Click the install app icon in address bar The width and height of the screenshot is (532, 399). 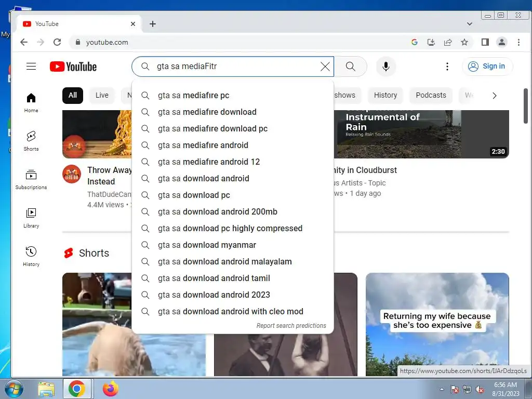(431, 42)
